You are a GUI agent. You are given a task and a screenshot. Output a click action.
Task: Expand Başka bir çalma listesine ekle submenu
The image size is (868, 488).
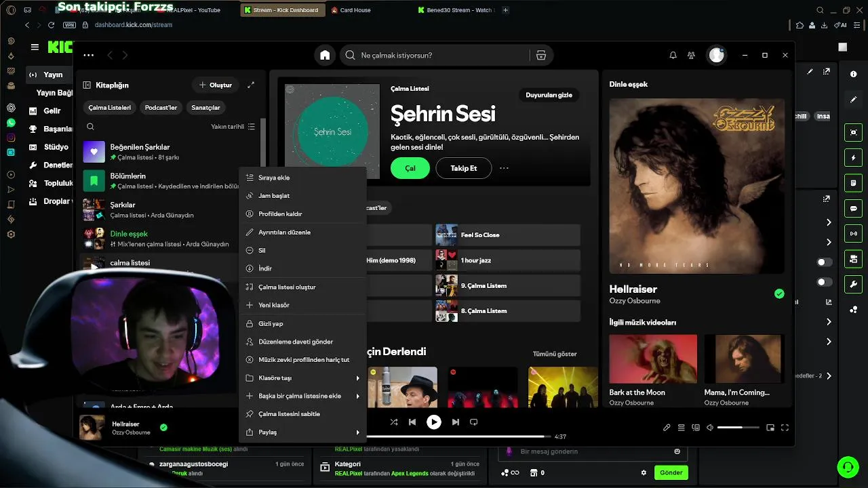click(x=302, y=396)
